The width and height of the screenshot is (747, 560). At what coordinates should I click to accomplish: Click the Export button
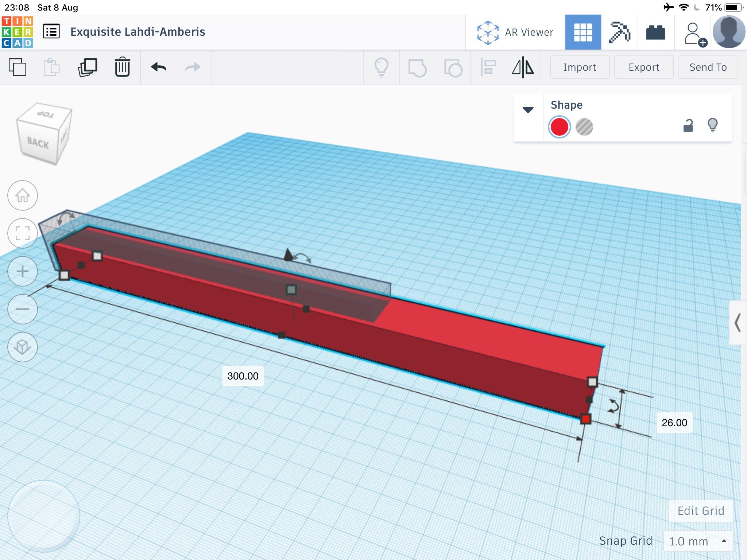[644, 67]
